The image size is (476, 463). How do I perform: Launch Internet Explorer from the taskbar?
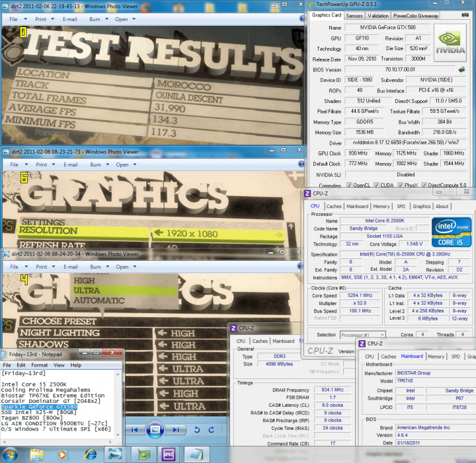(91, 455)
